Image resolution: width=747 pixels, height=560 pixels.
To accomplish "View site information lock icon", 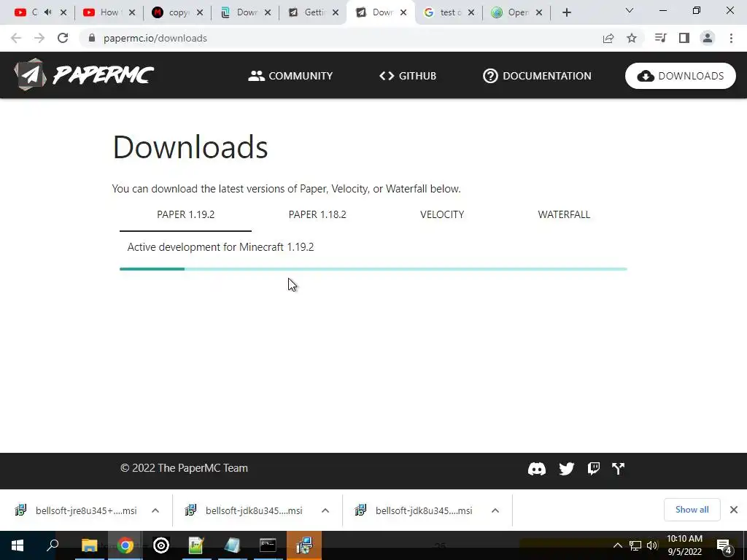I will (x=91, y=38).
